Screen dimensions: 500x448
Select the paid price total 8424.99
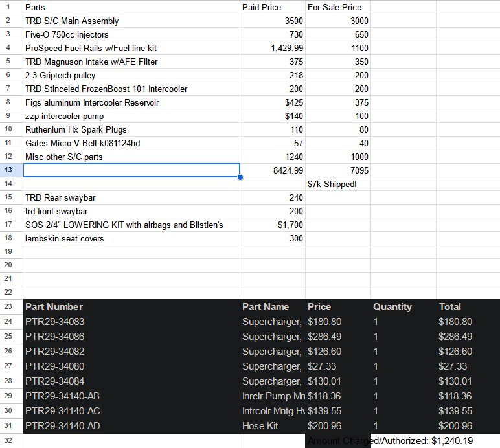coord(272,170)
